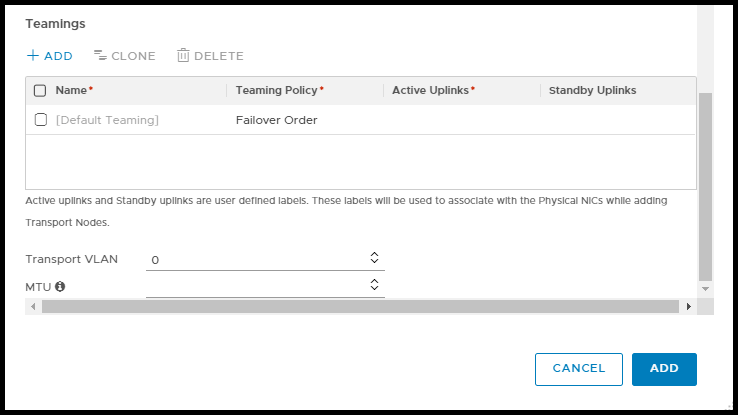Image resolution: width=738 pixels, height=415 pixels.
Task: Click the plus icon to add a teaming
Action: coord(33,56)
